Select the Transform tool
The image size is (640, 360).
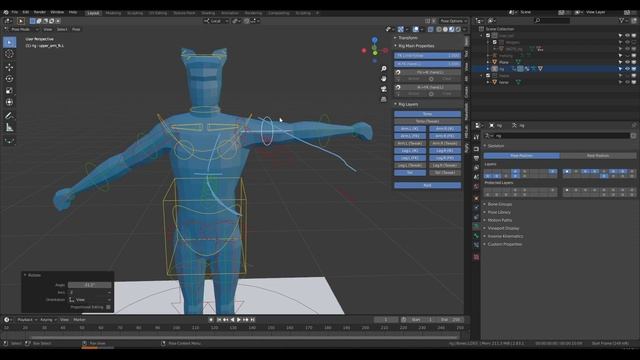tap(9, 102)
